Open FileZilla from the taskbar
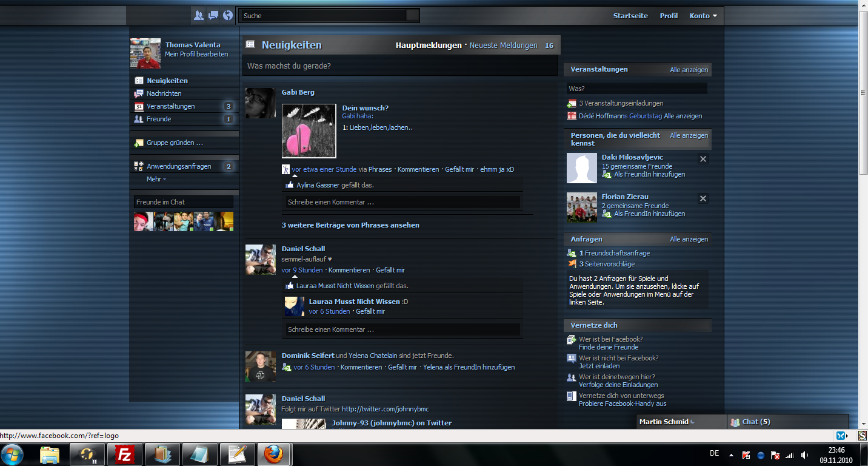This screenshot has height=466, width=868. pyautogui.click(x=125, y=454)
